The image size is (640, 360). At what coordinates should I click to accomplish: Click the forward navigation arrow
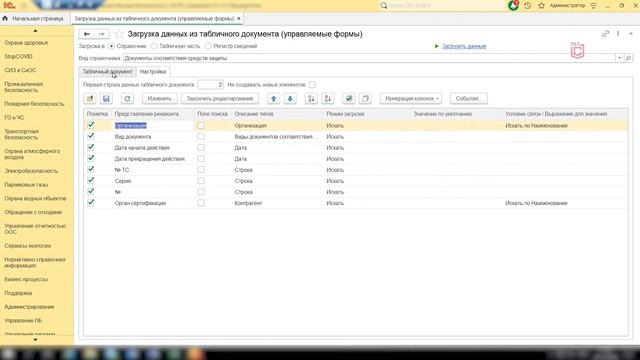(x=102, y=34)
